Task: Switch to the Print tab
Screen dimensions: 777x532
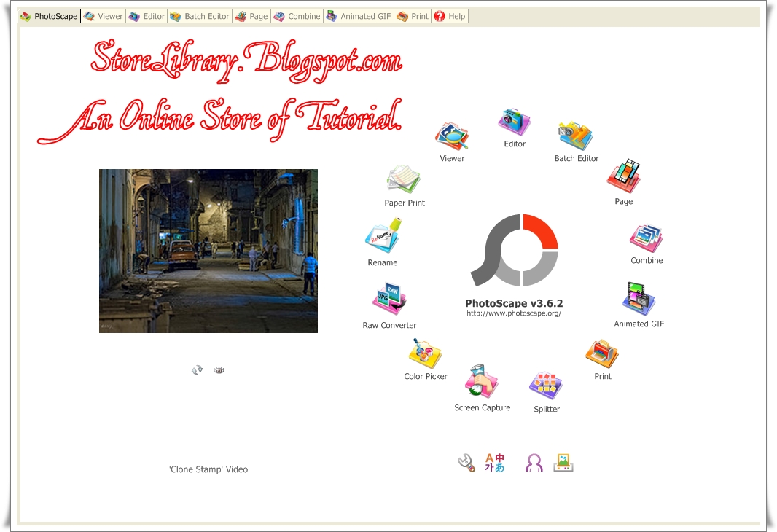Action: [413, 16]
